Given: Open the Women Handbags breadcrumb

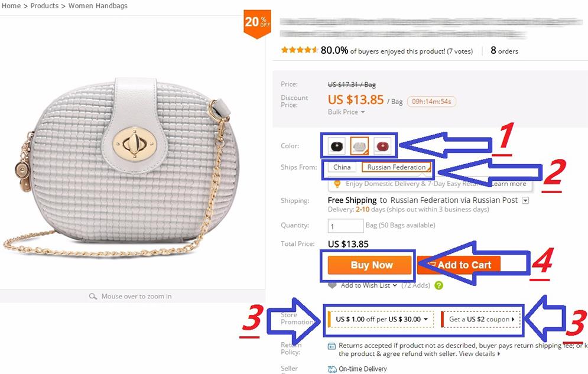Looking at the screenshot, I should pyautogui.click(x=98, y=6).
